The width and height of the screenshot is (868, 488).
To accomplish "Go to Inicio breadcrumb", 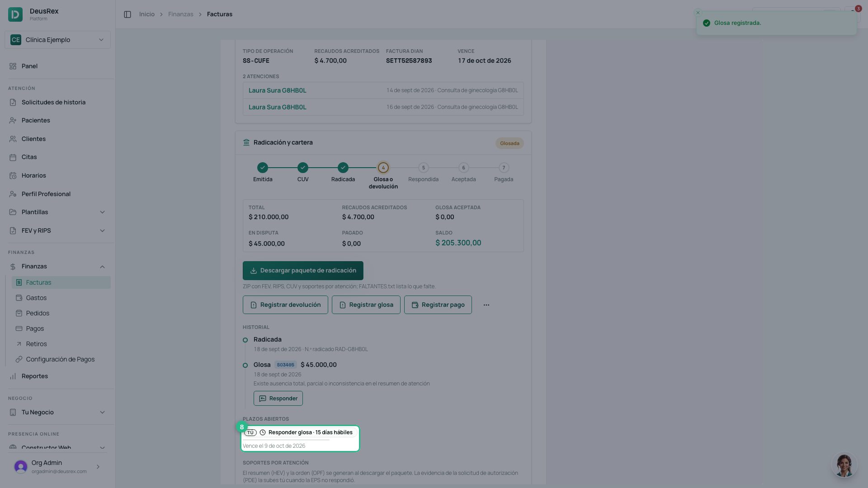I will pyautogui.click(x=147, y=14).
